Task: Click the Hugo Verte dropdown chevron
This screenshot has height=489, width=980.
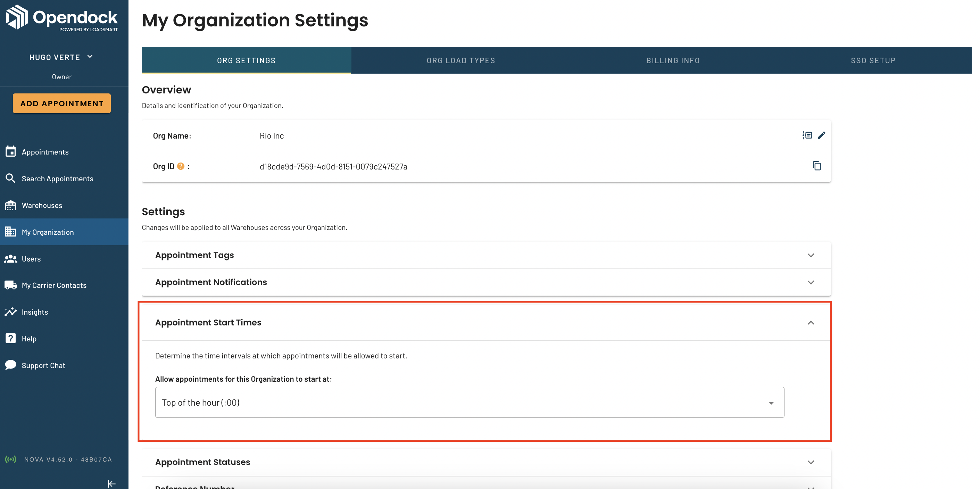Action: tap(90, 57)
